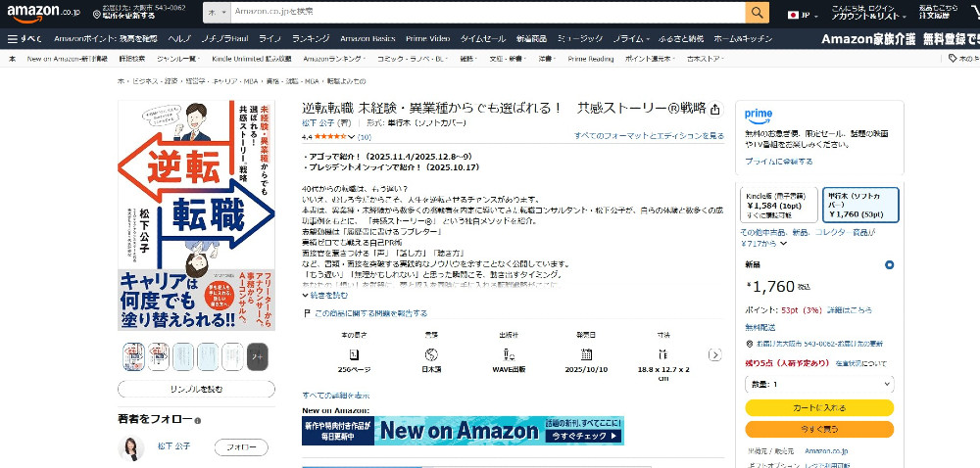Click the globe language icon above 日本語
The height and width of the screenshot is (468, 980).
[x=430, y=354]
